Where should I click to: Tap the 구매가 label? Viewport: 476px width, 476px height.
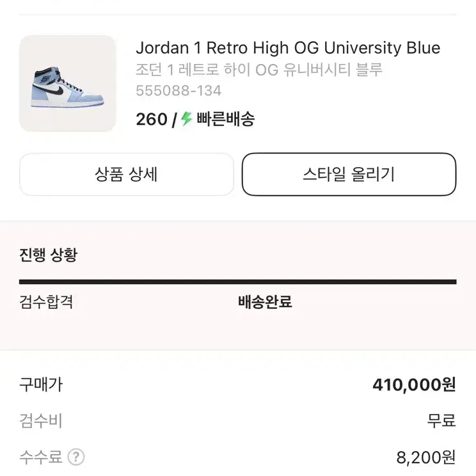pos(41,385)
